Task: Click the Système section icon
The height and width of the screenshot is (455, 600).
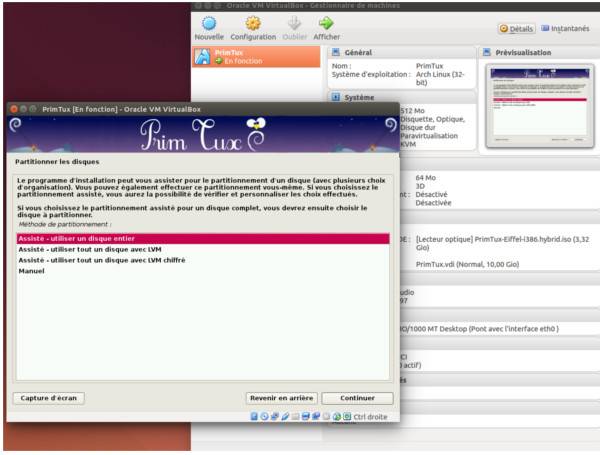Action: tap(336, 97)
